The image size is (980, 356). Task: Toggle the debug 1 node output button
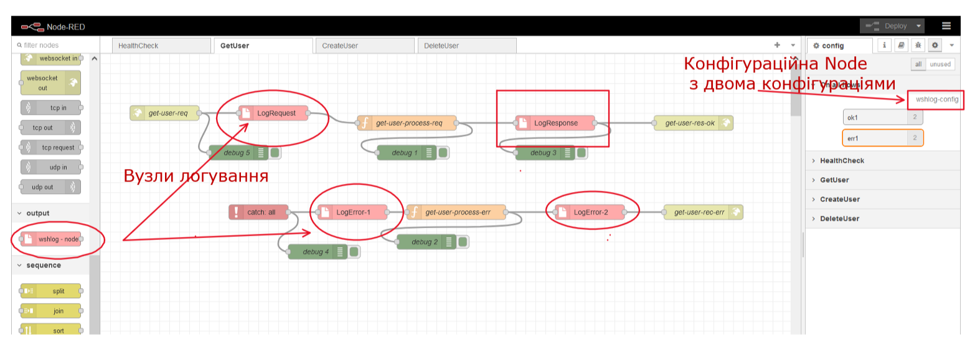pyautogui.click(x=443, y=153)
